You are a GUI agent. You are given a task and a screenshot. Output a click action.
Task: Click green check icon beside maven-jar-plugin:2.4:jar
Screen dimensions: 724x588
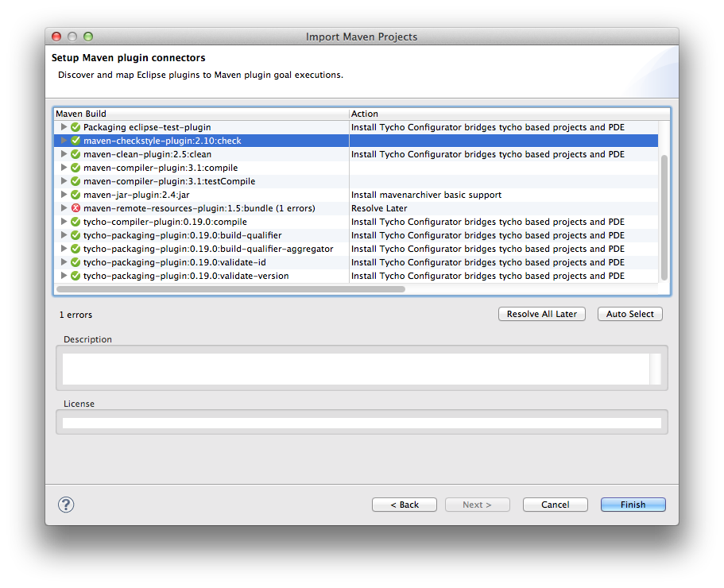click(75, 195)
